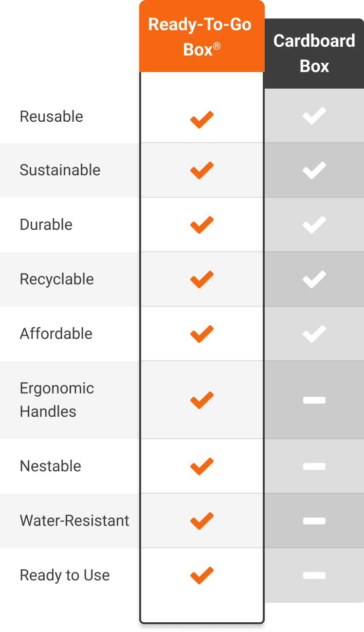Screen dimensions: 364x632
Task: Select the Cardboard Box column header
Action: coord(314,53)
